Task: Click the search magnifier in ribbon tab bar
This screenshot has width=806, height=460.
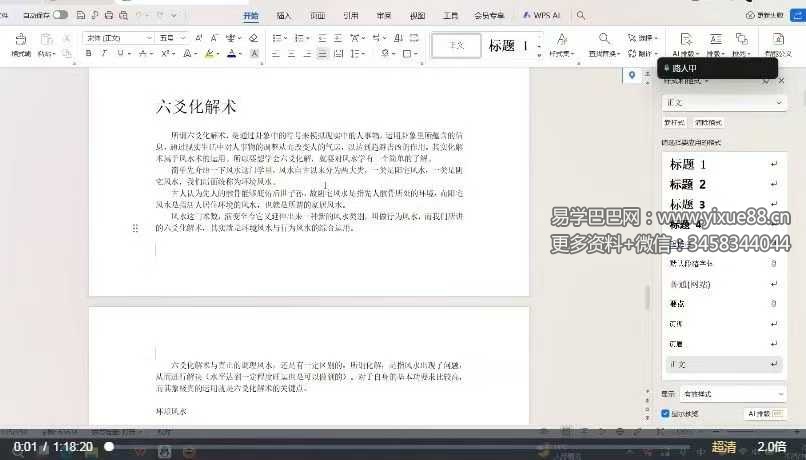Action: pyautogui.click(x=581, y=15)
